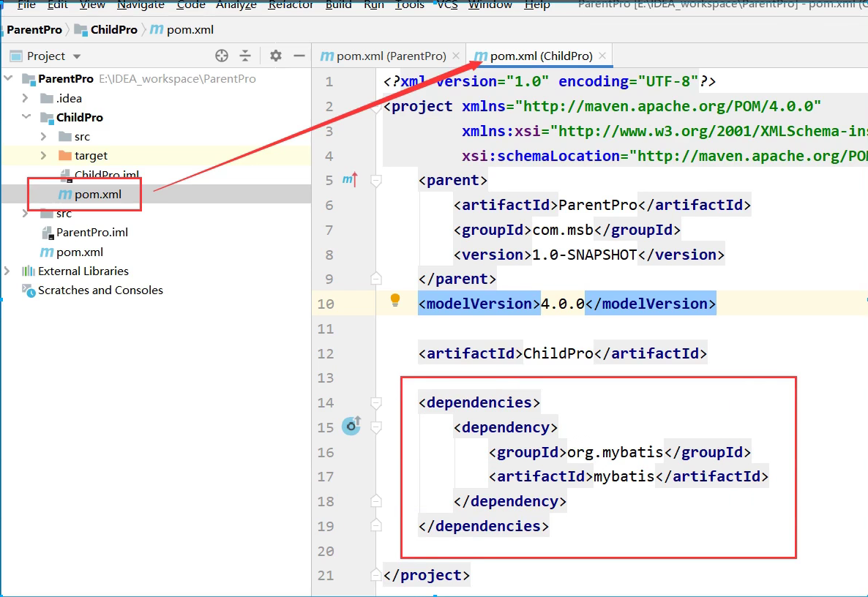Click Maven m icon on ParentPro tab

[x=327, y=56]
